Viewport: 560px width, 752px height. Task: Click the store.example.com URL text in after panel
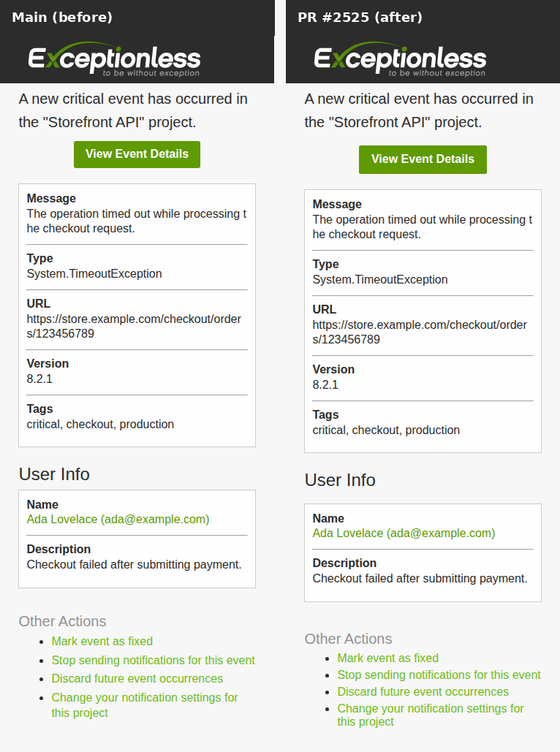420,332
